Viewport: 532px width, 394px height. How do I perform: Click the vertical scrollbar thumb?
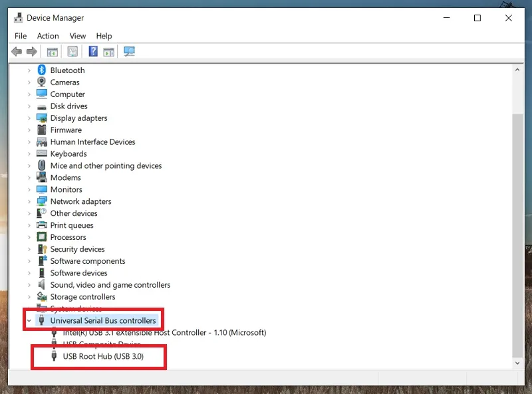coord(517,235)
